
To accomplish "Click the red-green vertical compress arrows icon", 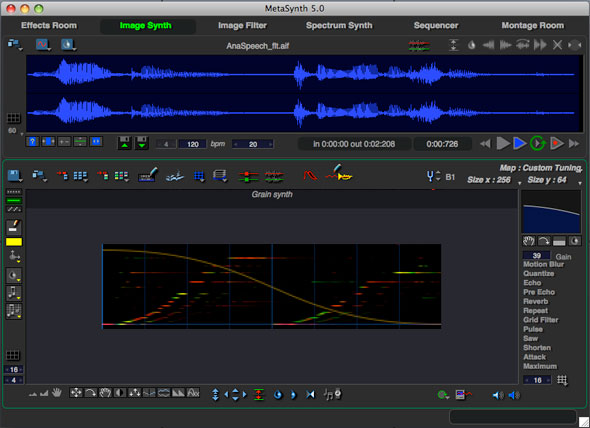I will tap(258, 394).
